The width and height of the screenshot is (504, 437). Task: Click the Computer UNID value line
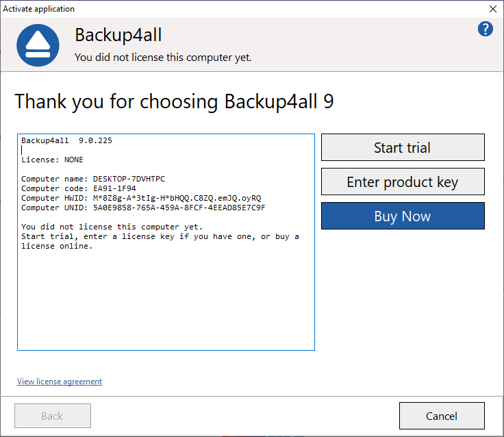coord(143,208)
